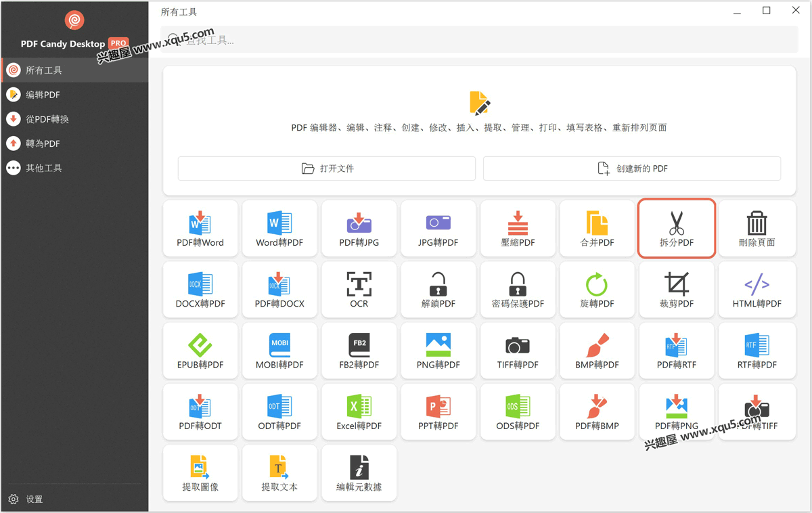
Task: Launch the 提取圖像 tool
Action: [x=200, y=473]
